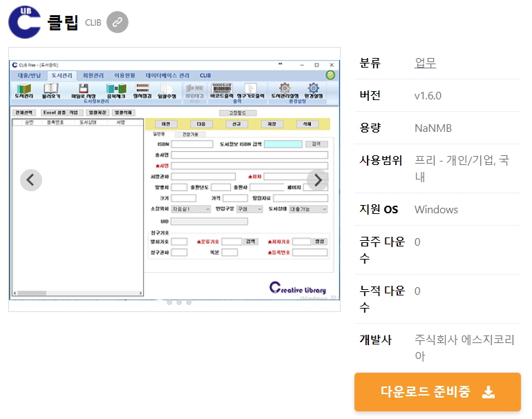Viewport: 532px width, 419px height.
Task: Select the middle gray carousel dot
Action: [179, 302]
